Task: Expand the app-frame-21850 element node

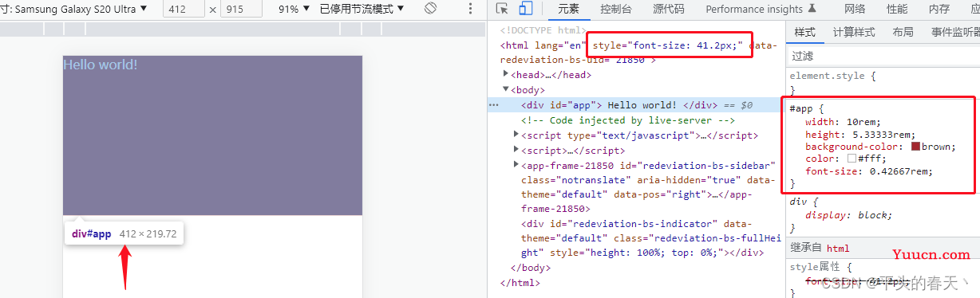Action: coord(517,165)
